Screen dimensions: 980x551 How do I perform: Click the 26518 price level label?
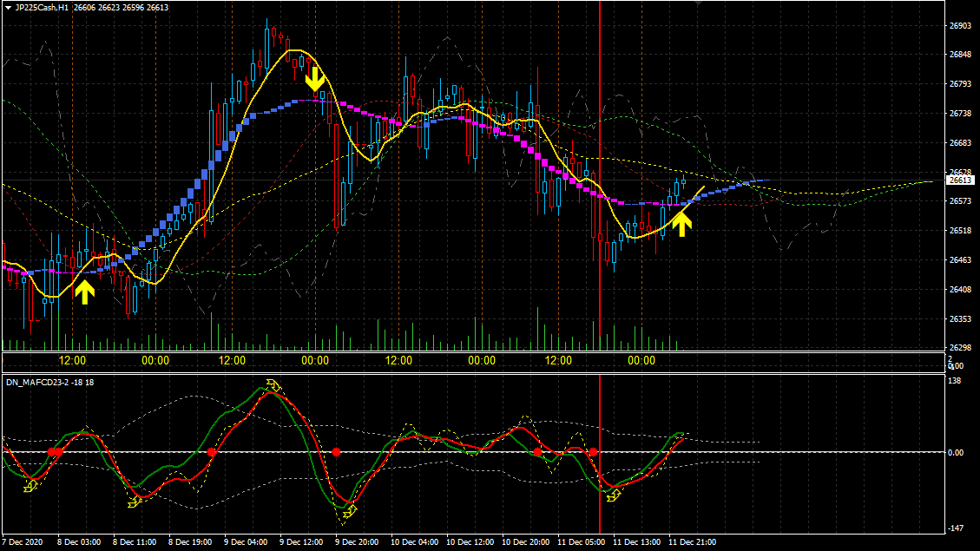coord(960,230)
